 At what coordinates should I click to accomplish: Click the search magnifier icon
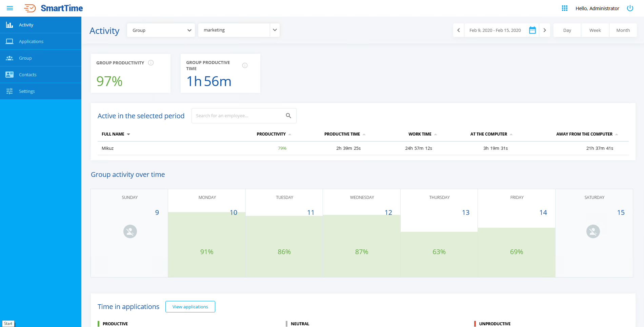(x=288, y=116)
